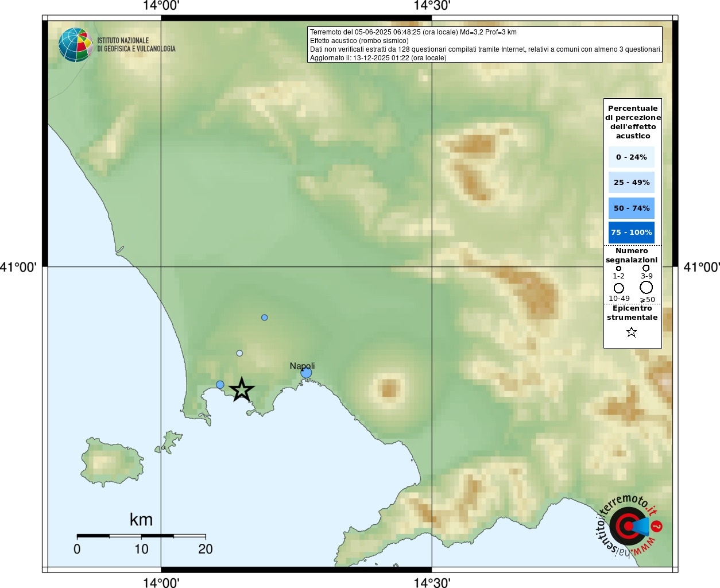Click the Vesuvius crater on the map
The image size is (720, 588).
tap(389, 388)
